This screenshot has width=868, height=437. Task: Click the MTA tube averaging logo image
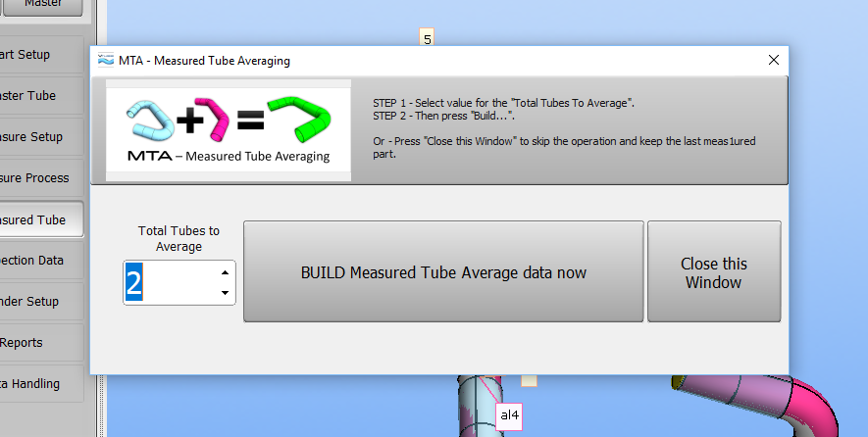coord(229,130)
